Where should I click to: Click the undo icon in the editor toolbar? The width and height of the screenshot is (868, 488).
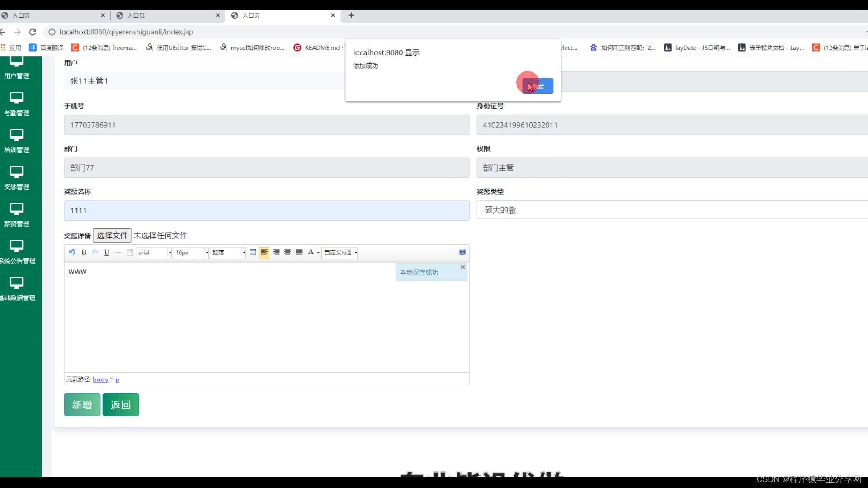(72, 252)
